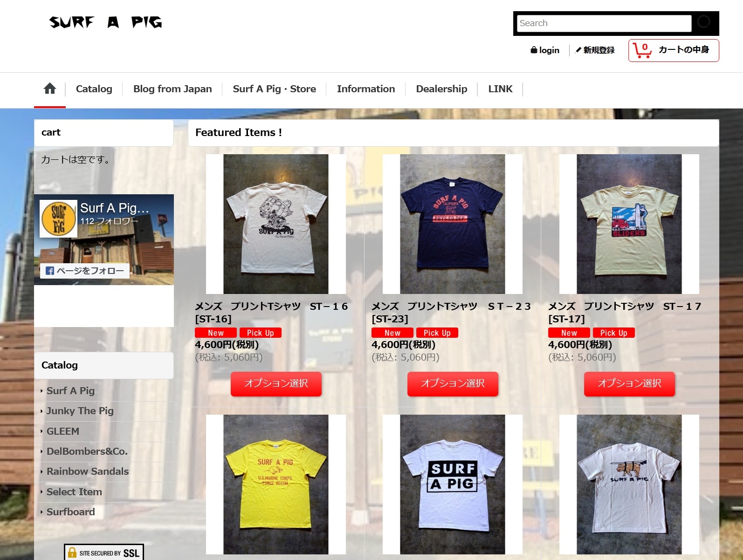743x560 pixels.
Task: Open the Rainbow Sandals category
Action: coord(88,471)
